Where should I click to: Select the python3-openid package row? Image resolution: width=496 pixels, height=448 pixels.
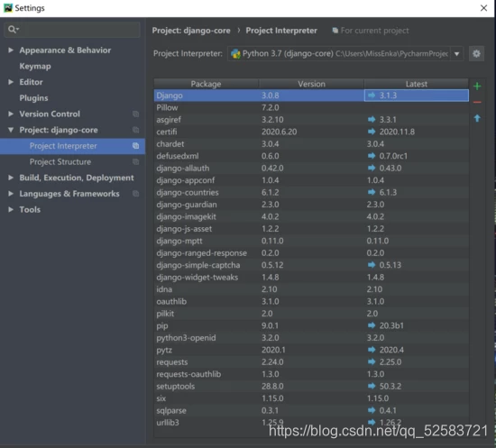pos(311,338)
